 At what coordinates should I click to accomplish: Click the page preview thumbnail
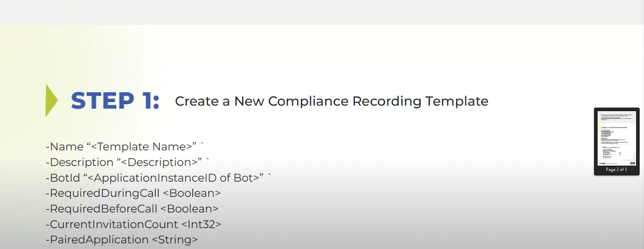616,138
